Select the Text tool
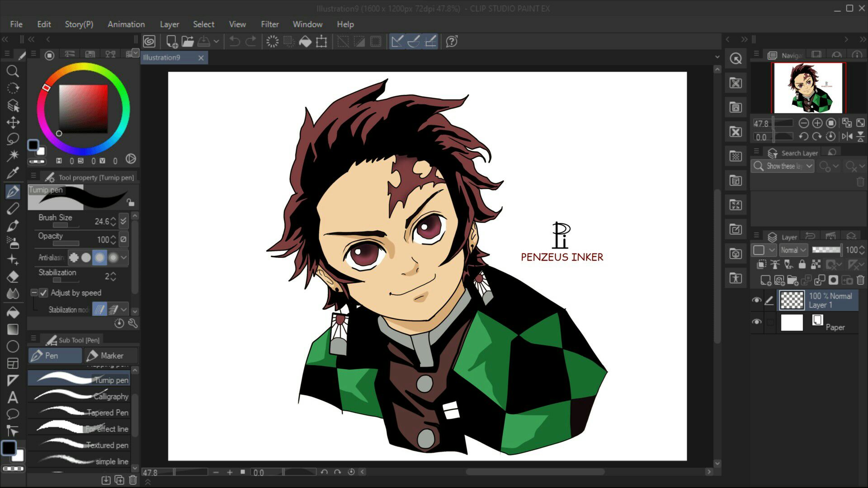 [13, 397]
